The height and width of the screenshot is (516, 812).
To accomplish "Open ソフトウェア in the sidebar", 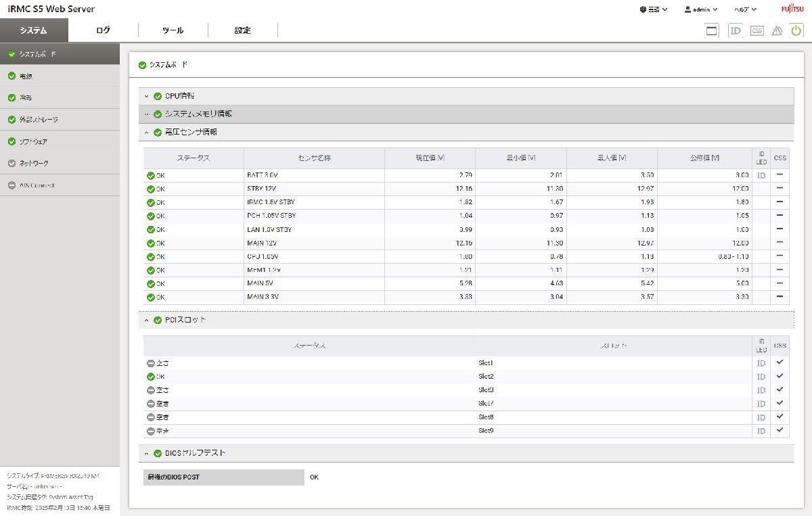I will coord(33,142).
